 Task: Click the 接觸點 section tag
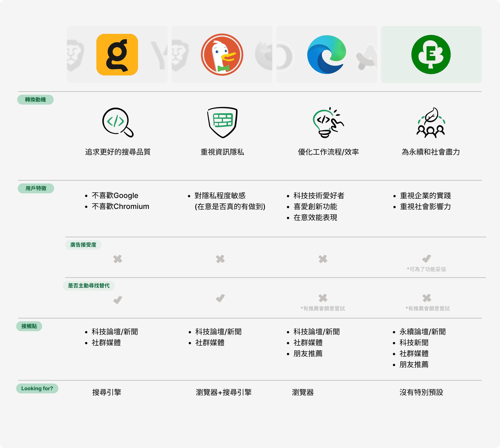pyautogui.click(x=29, y=326)
